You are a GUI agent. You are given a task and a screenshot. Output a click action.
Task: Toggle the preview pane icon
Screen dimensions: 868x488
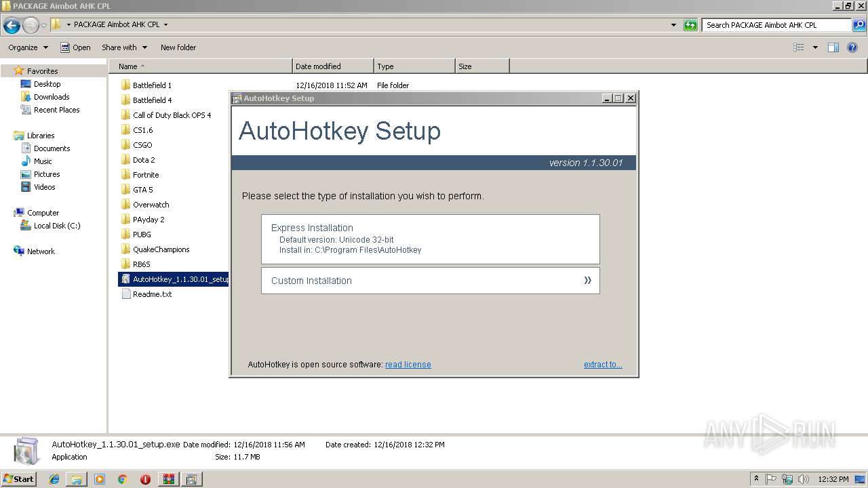pos(833,47)
